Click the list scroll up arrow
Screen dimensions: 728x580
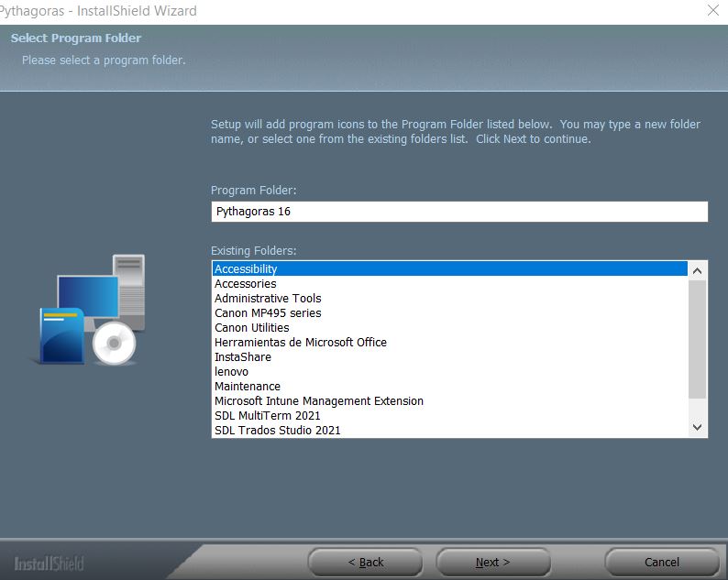tap(697, 270)
